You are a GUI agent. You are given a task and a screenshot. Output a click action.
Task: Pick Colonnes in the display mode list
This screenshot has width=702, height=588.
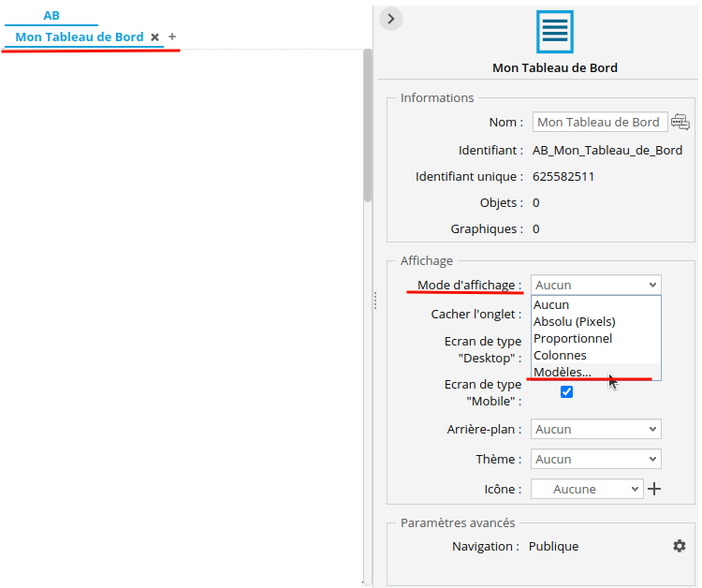560,355
